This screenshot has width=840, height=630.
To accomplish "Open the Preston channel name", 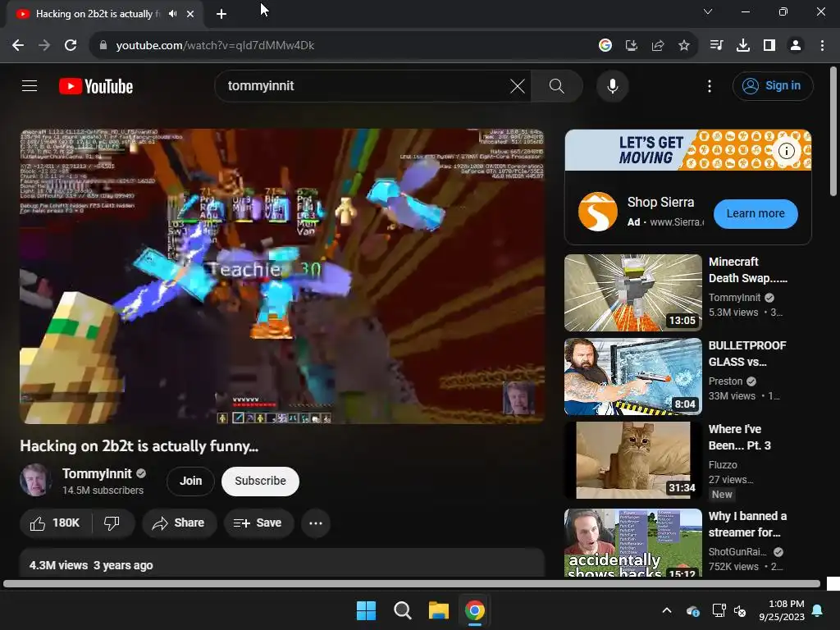I will click(x=725, y=381).
